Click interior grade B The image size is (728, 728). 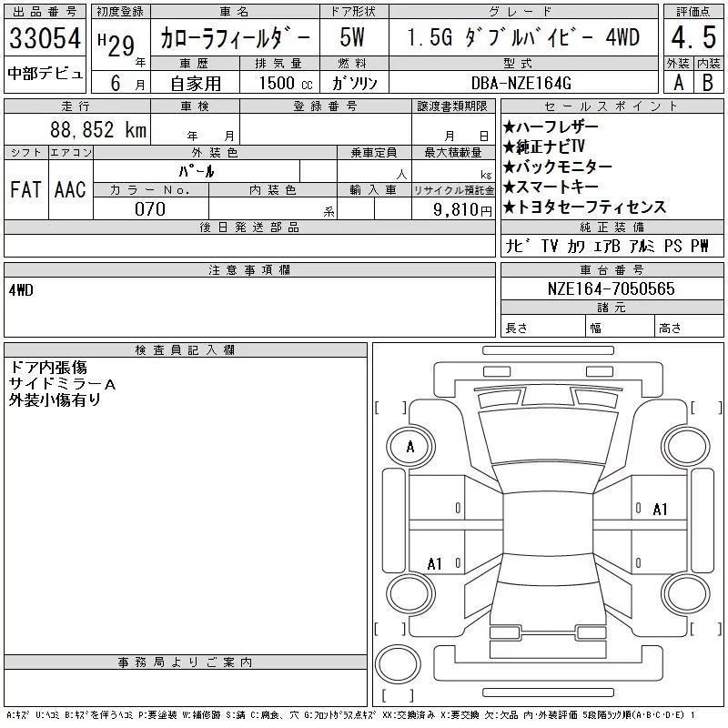(x=708, y=83)
